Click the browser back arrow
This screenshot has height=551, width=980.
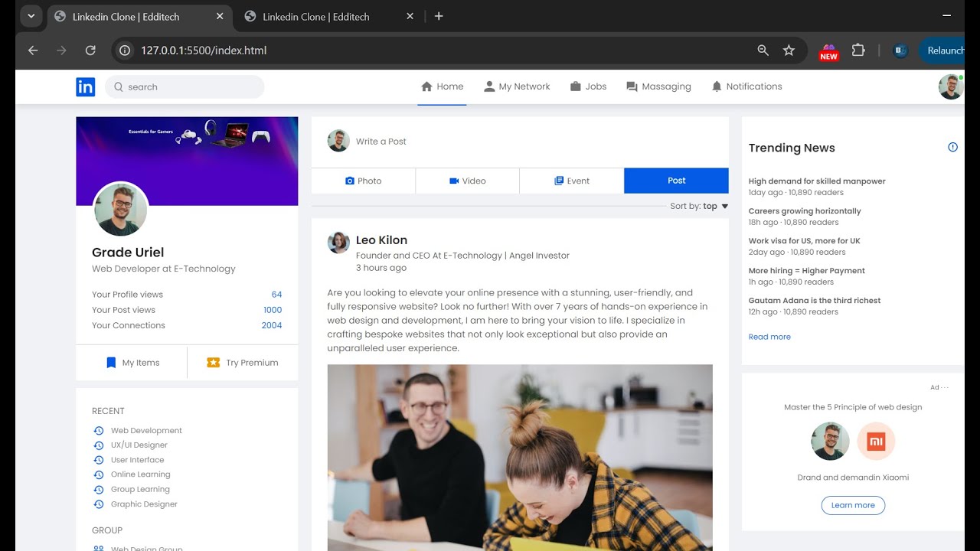pos(33,51)
